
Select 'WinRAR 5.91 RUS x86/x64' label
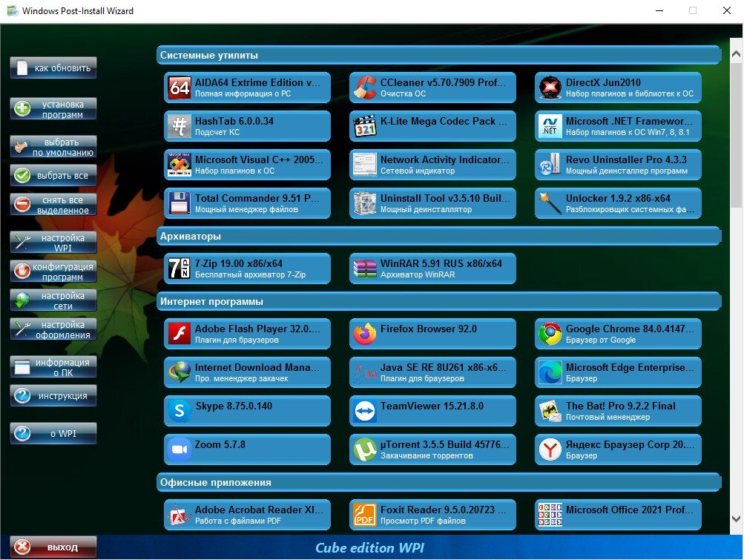441,263
